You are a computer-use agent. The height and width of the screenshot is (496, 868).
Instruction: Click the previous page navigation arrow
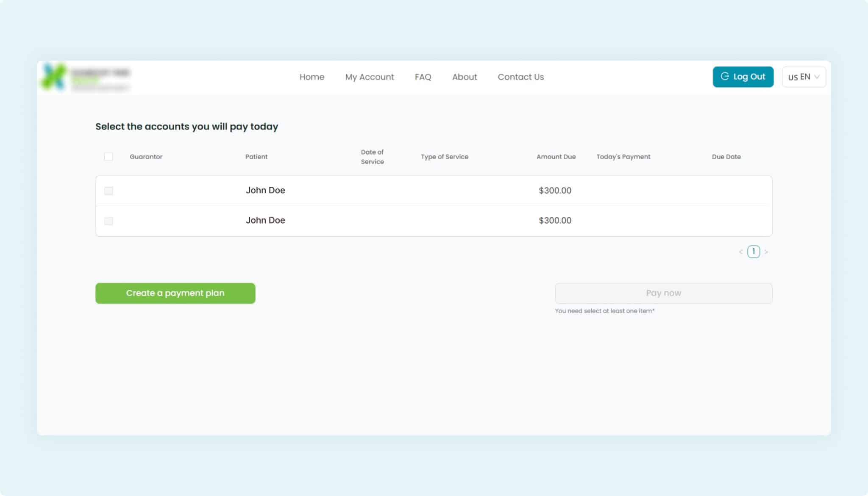741,251
